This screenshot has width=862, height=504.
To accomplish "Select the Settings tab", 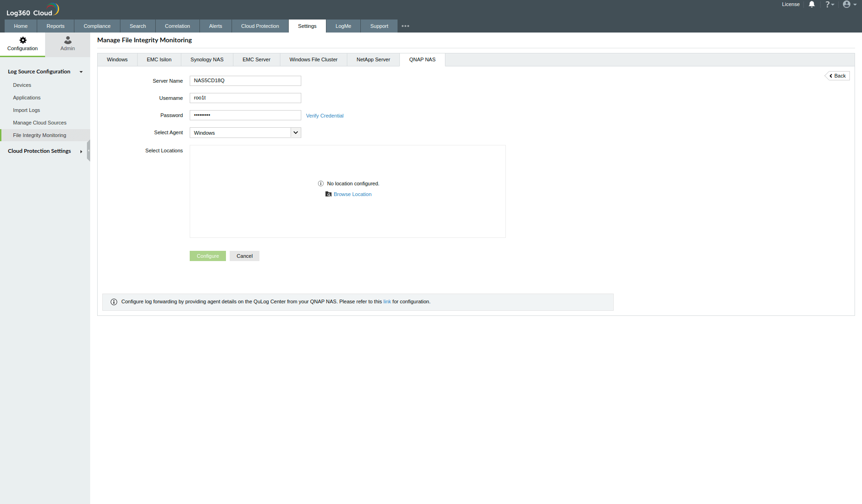I will [307, 26].
